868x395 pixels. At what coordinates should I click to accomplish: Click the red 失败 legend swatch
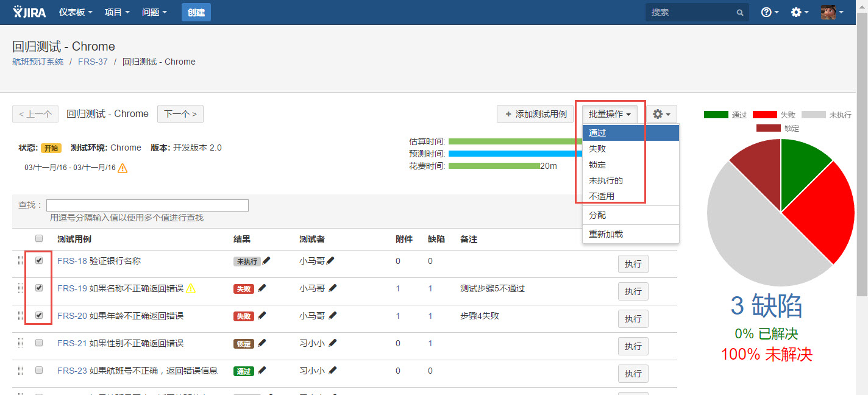(765, 115)
